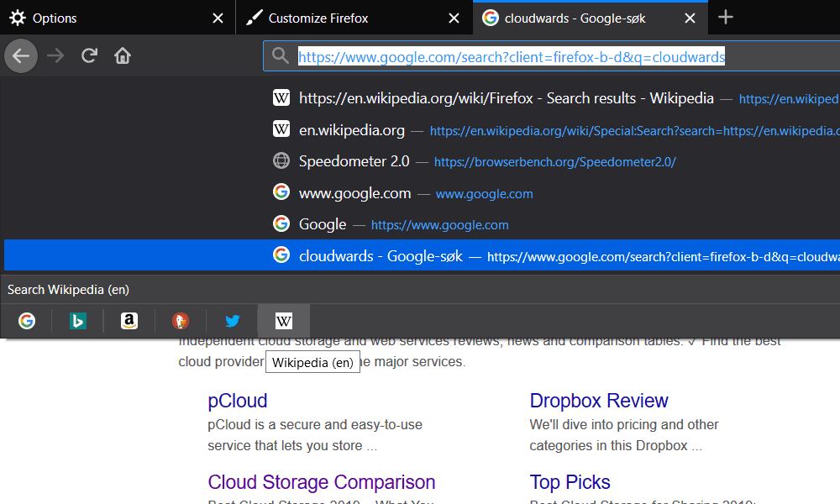Select the cloudwards - Google-søk tab

click(x=591, y=18)
